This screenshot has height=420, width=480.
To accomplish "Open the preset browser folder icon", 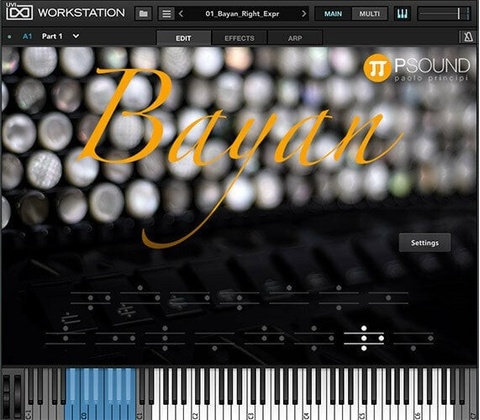I will (143, 14).
